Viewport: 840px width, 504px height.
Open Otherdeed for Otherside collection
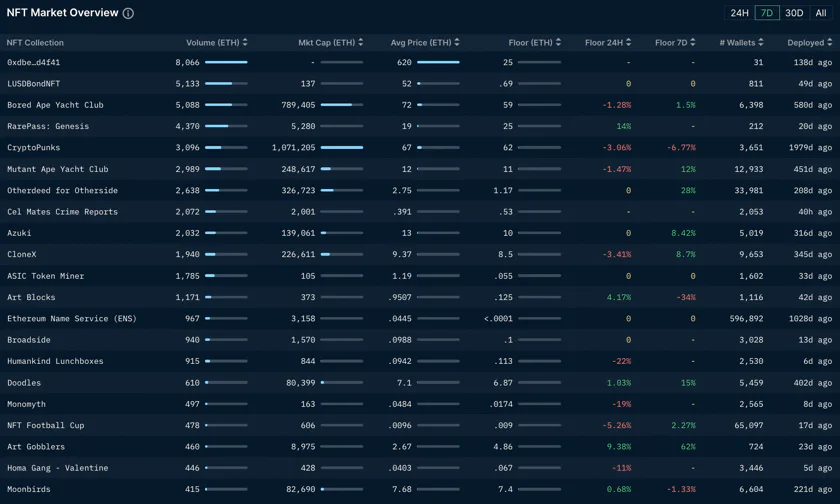pos(63,190)
